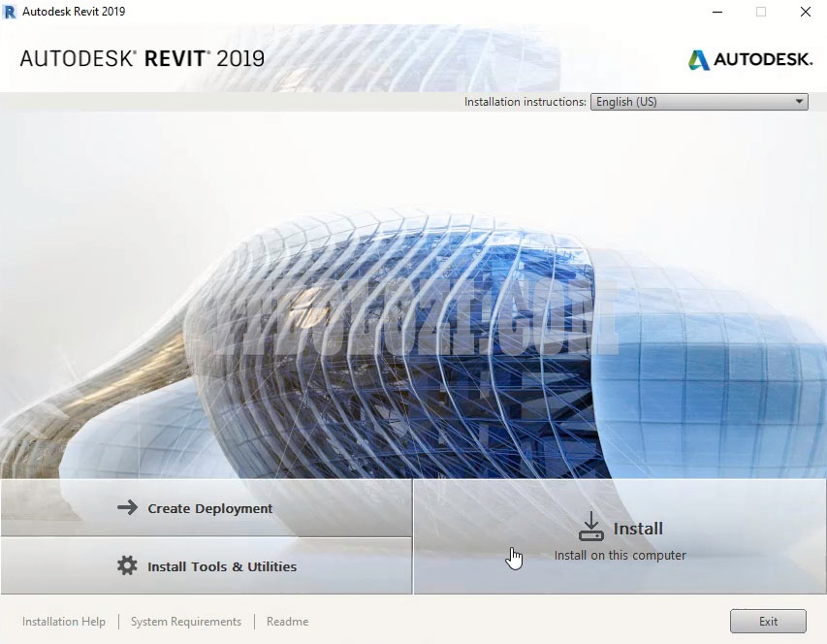Click the Exit button
The image size is (827, 644).
[768, 622]
